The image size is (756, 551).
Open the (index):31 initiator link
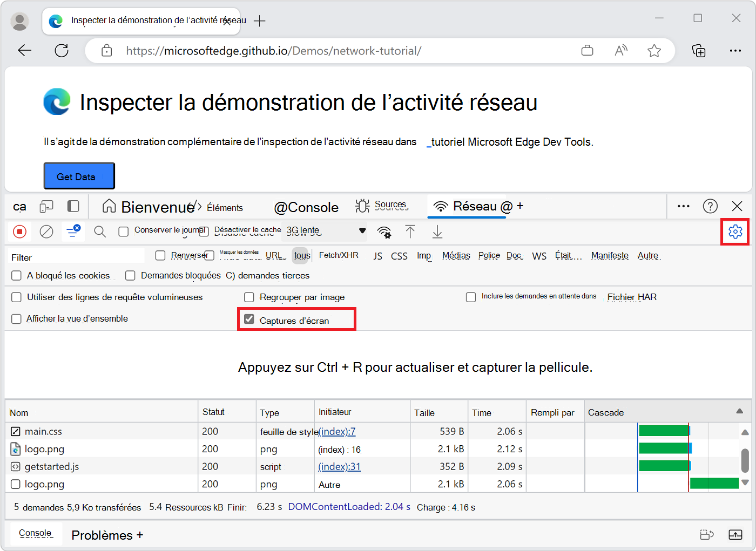click(x=339, y=466)
